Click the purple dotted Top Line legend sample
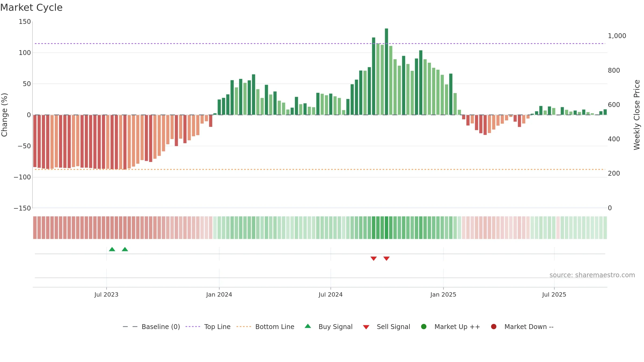This screenshot has width=644, height=362. 193,327
